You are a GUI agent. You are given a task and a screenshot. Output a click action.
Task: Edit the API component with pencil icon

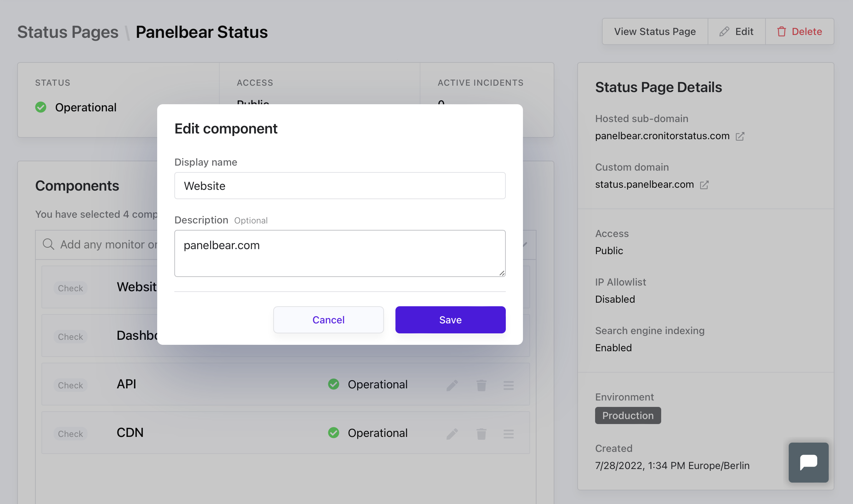pos(452,385)
